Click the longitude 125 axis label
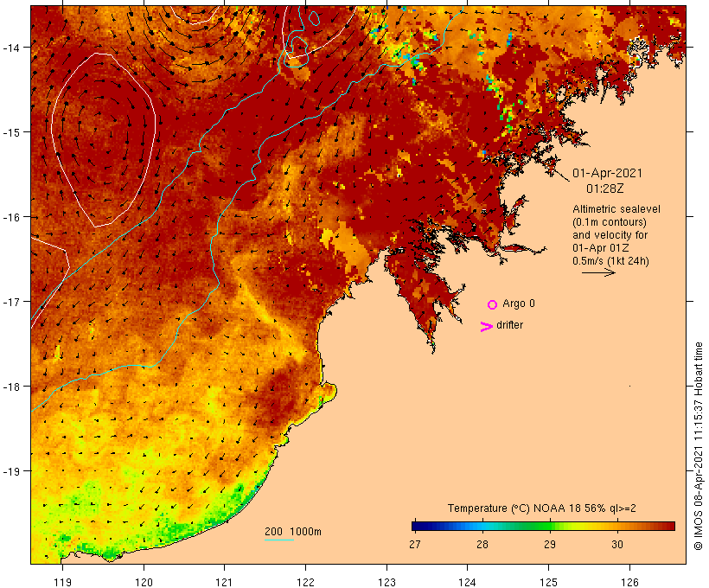This screenshot has height=588, width=709. [548, 582]
